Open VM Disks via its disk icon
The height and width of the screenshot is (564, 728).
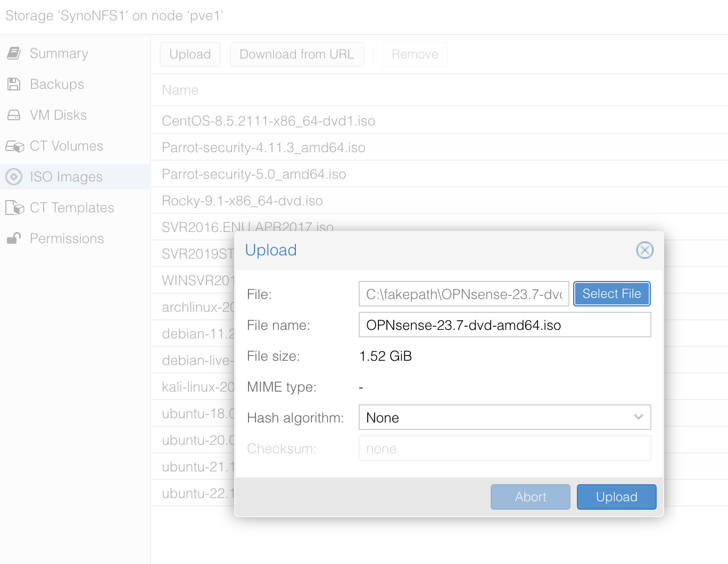(x=14, y=115)
